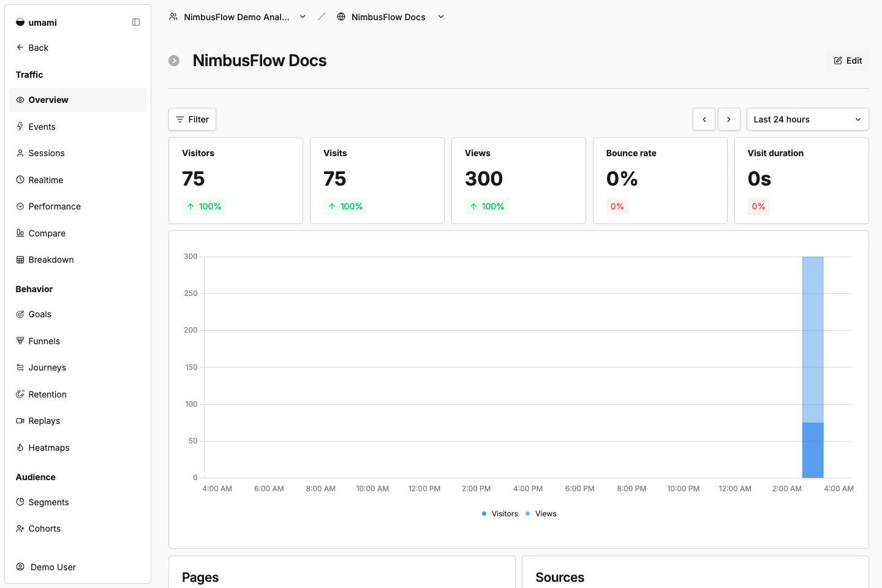
Task: Open the Replays page
Action: 78,421
